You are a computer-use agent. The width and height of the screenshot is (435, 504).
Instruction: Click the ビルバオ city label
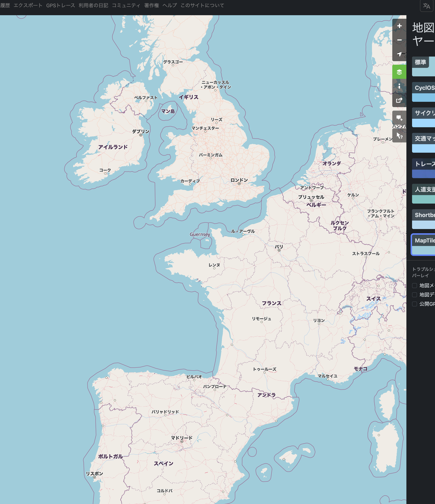click(194, 377)
